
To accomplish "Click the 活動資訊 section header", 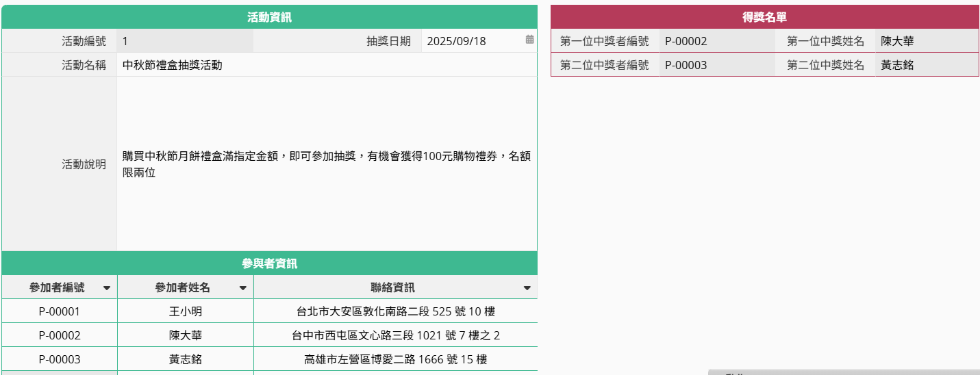I will (269, 17).
